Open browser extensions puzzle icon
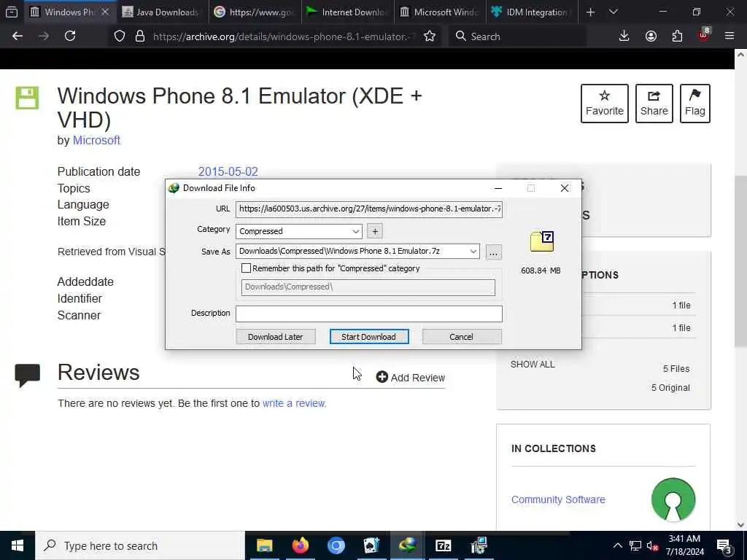Image resolution: width=747 pixels, height=560 pixels. point(677,36)
